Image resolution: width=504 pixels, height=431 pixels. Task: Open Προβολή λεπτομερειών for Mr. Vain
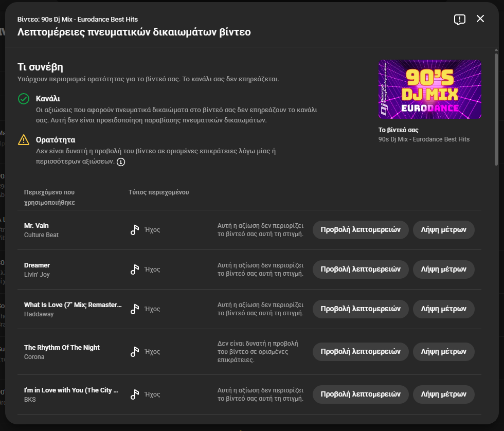pyautogui.click(x=360, y=230)
